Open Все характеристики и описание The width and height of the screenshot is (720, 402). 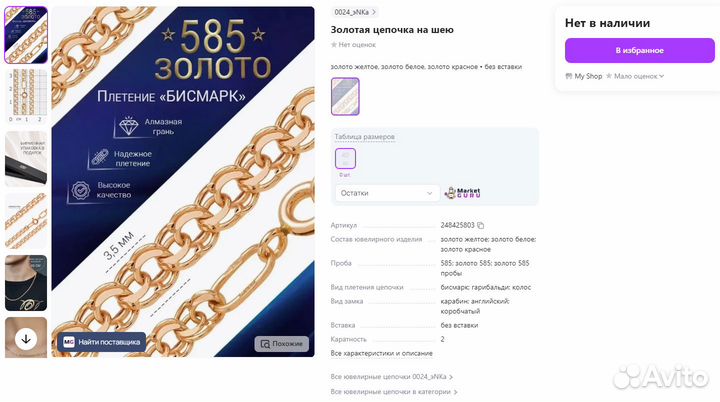point(382,353)
